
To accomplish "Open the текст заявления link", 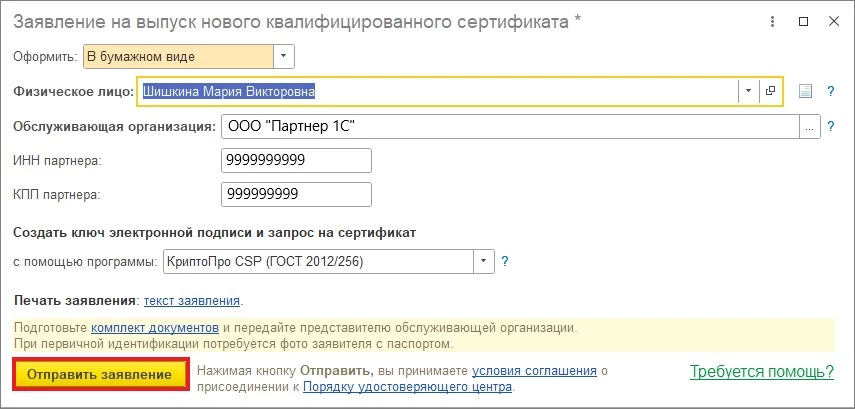I will [x=192, y=300].
